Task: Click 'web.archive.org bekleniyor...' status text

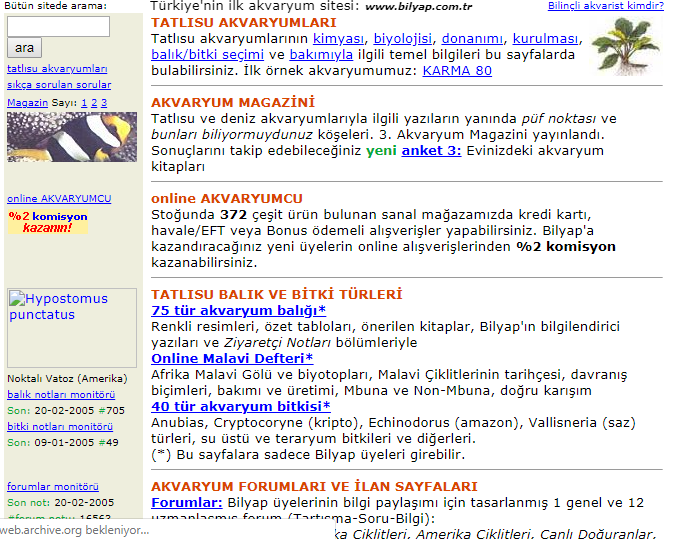Action: pyautogui.click(x=74, y=530)
